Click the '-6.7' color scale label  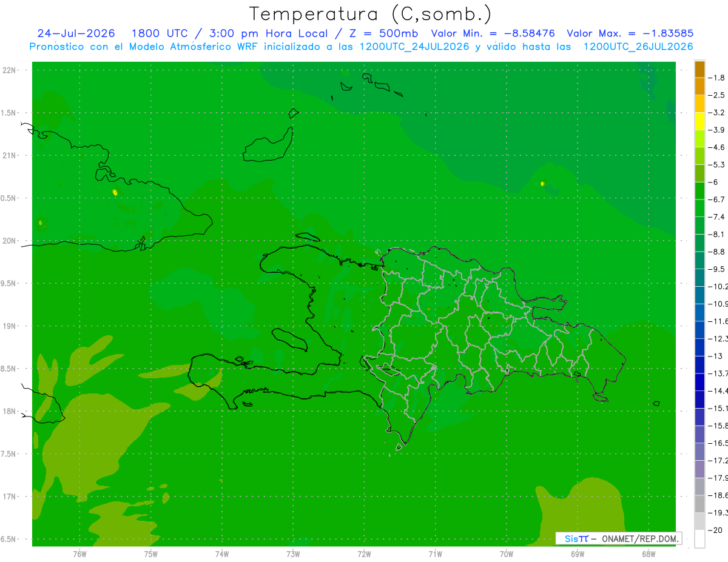pos(716,199)
